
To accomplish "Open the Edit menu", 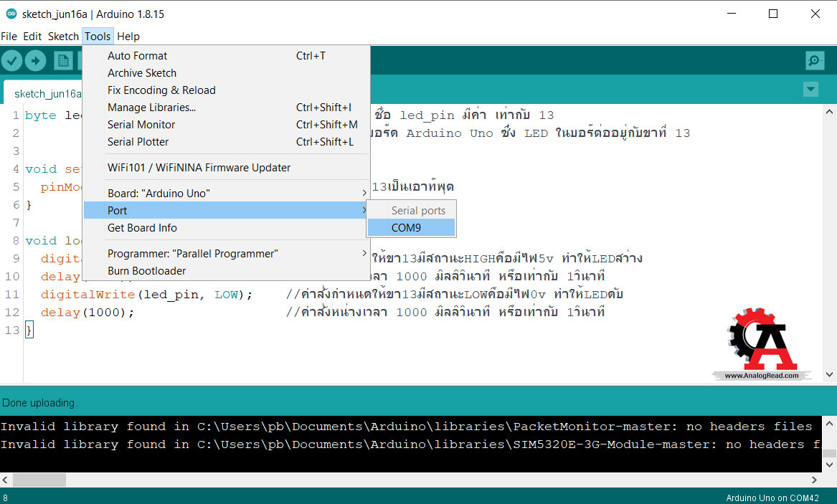I will [32, 37].
